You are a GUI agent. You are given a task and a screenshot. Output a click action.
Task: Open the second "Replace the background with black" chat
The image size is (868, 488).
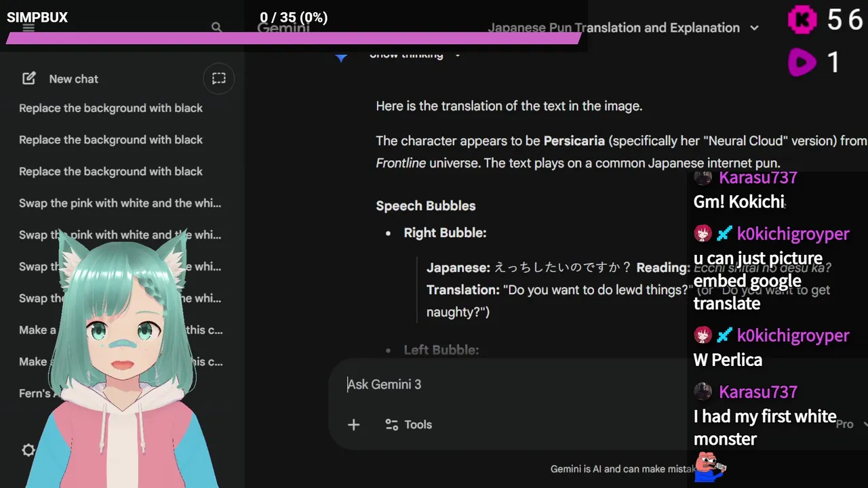[111, 140]
